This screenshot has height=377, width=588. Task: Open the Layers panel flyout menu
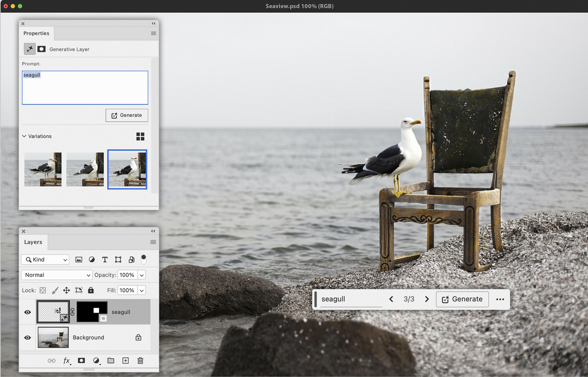[x=153, y=242]
